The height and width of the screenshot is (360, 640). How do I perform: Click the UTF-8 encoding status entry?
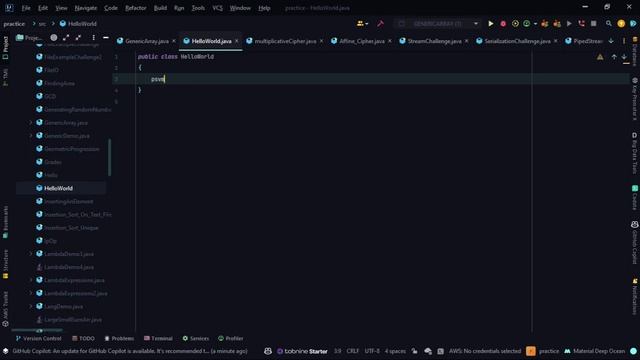point(372,351)
